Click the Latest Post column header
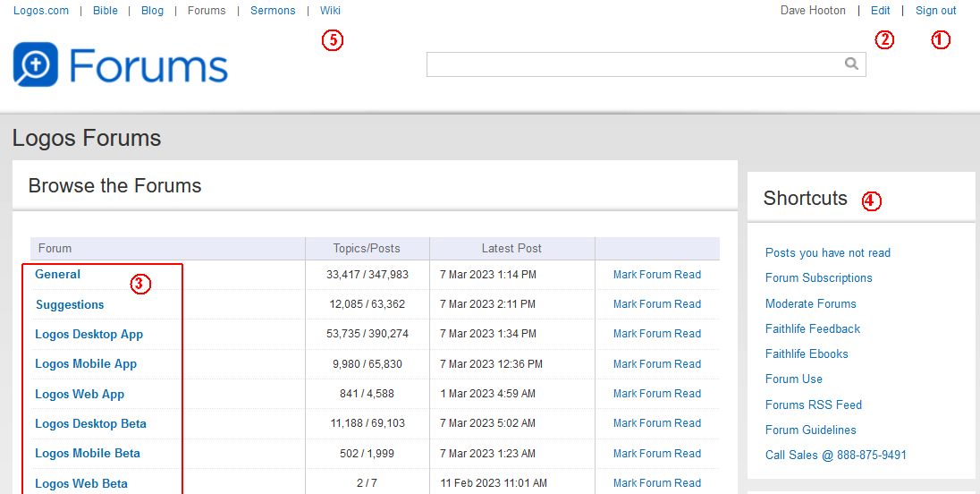Image resolution: width=980 pixels, height=494 pixels. coord(511,248)
